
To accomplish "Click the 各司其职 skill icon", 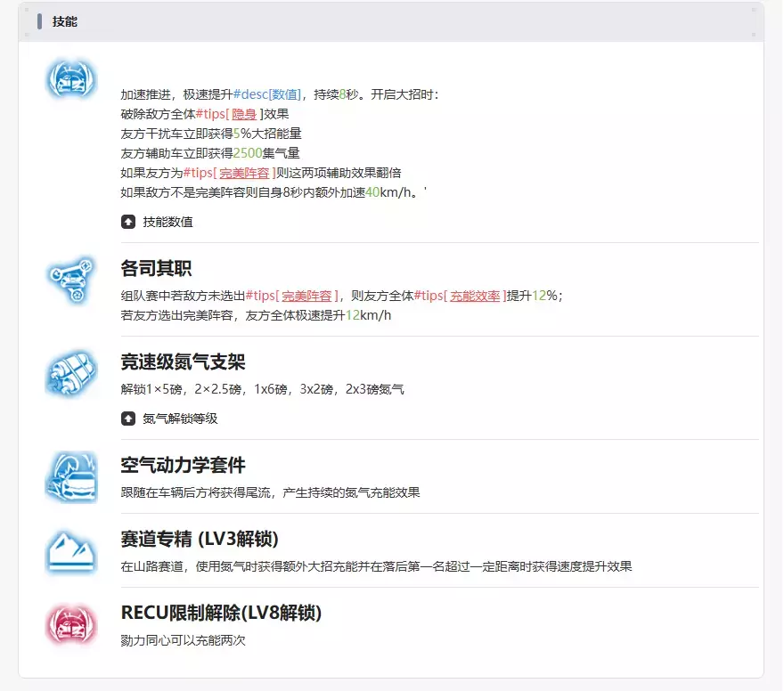I will coord(70,280).
